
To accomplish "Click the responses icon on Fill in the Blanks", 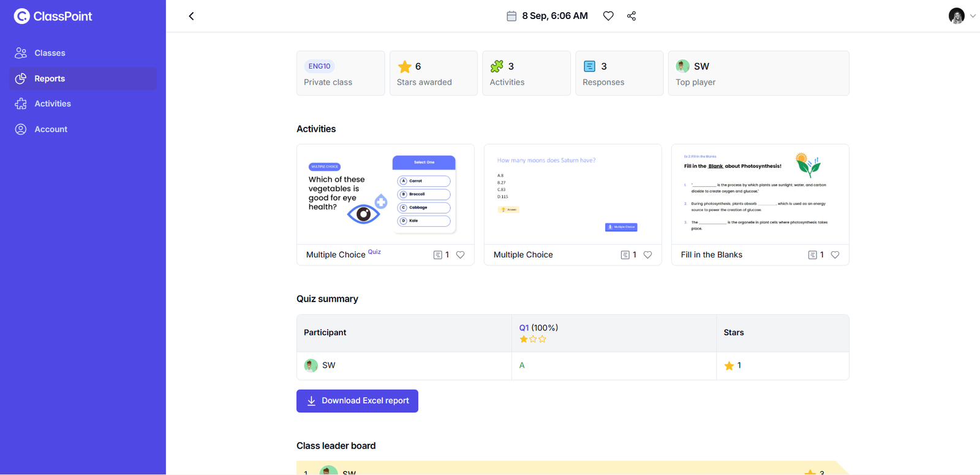I will [x=812, y=255].
